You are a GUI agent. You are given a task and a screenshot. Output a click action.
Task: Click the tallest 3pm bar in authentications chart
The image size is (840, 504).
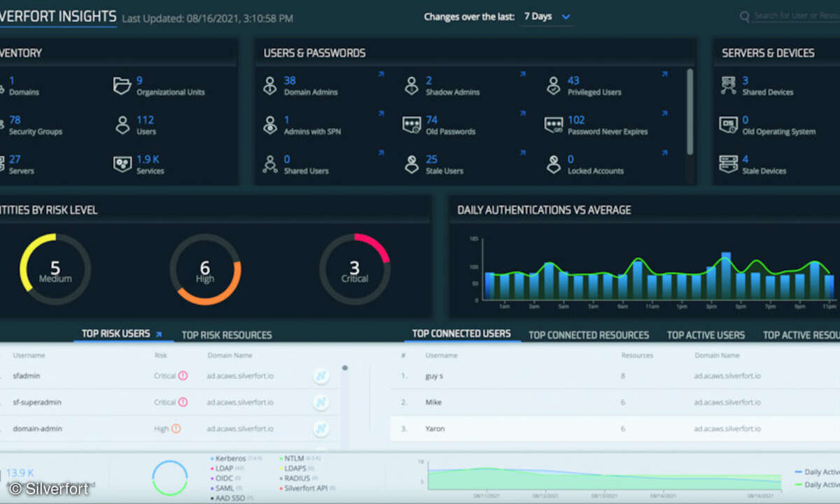(x=725, y=276)
